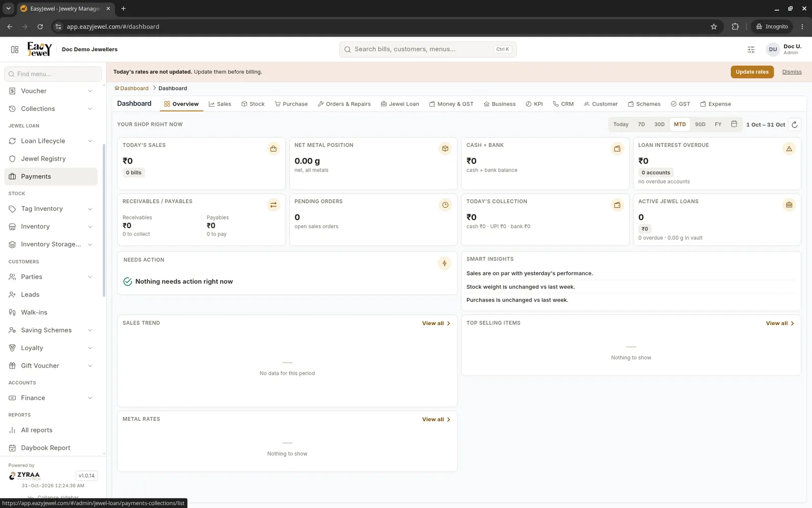Image resolution: width=812 pixels, height=508 pixels.
Task: Select the 90D period filter
Action: (700, 124)
